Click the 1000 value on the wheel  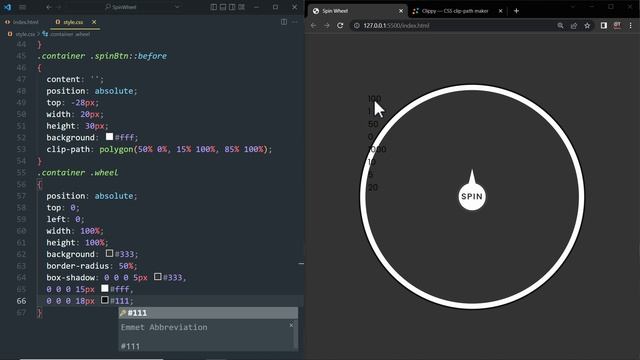[377, 149]
